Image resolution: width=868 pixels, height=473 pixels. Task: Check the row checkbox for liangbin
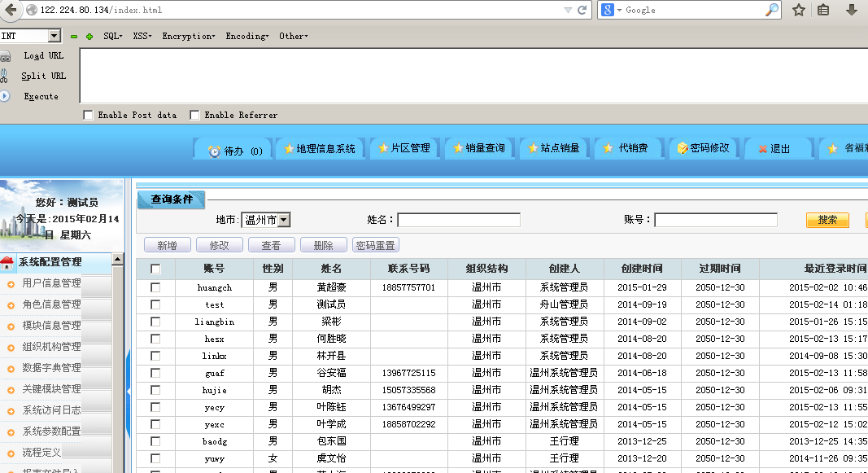tap(155, 322)
